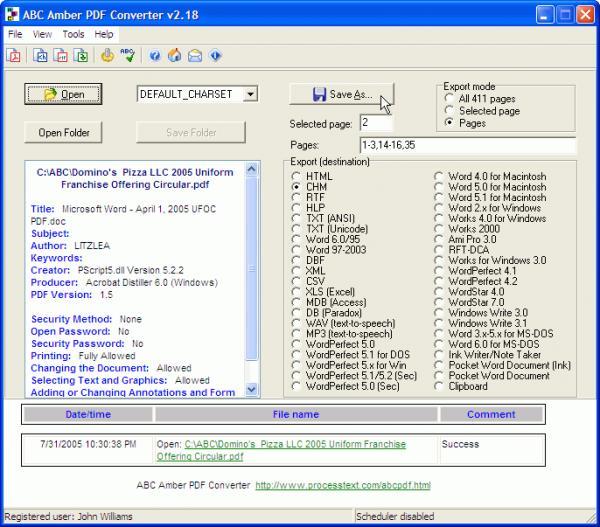Select the WordStar 7.0 export option
600x527 pixels.
point(469,302)
